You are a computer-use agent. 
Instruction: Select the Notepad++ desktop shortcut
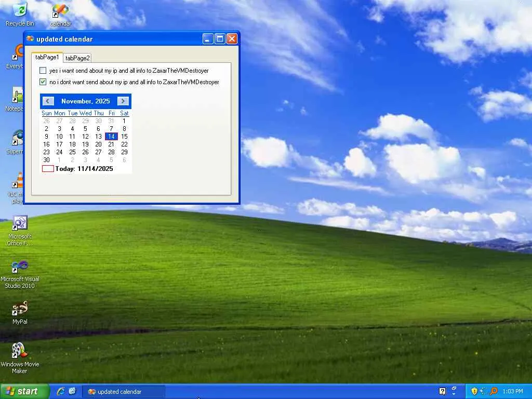15,99
